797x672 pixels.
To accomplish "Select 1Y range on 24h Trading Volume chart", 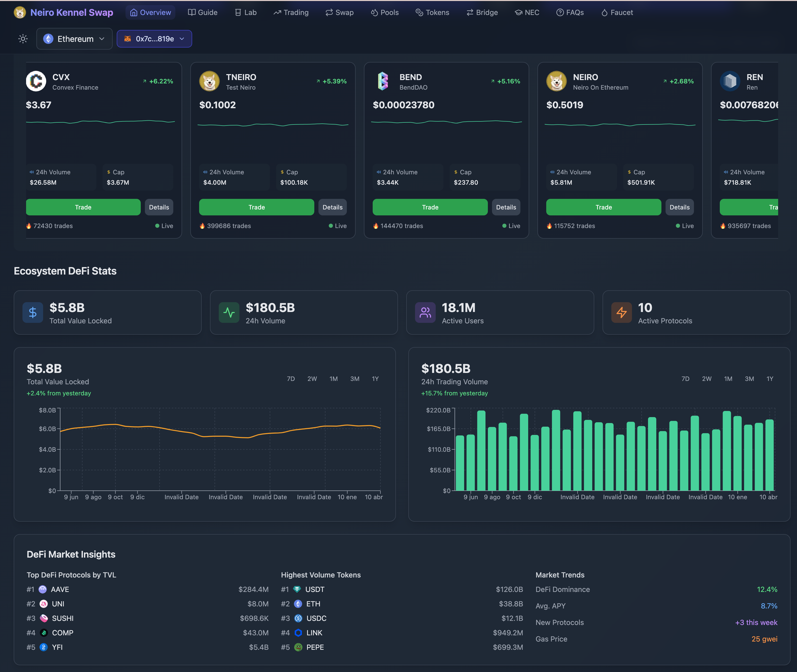I will pyautogui.click(x=770, y=379).
